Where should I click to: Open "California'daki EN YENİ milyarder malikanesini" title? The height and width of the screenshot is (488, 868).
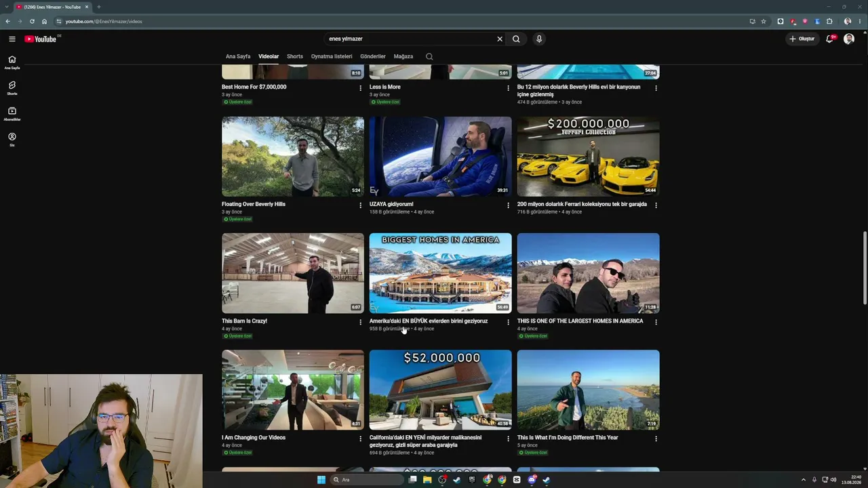426,441
